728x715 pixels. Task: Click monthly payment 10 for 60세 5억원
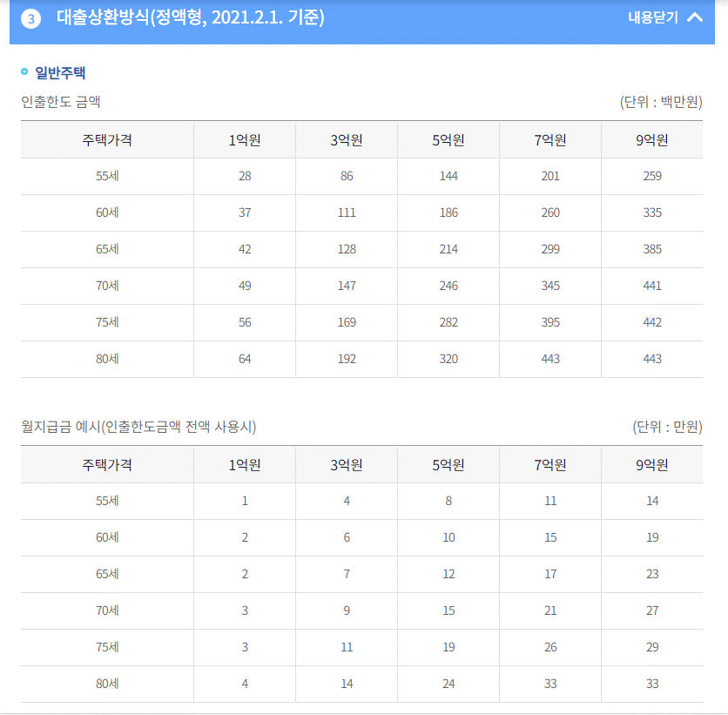(448, 537)
